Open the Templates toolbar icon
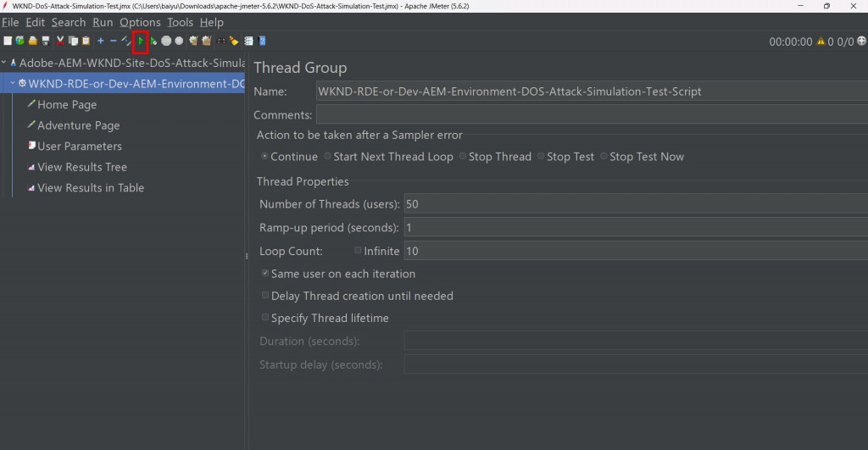868x450 pixels. tap(20, 41)
